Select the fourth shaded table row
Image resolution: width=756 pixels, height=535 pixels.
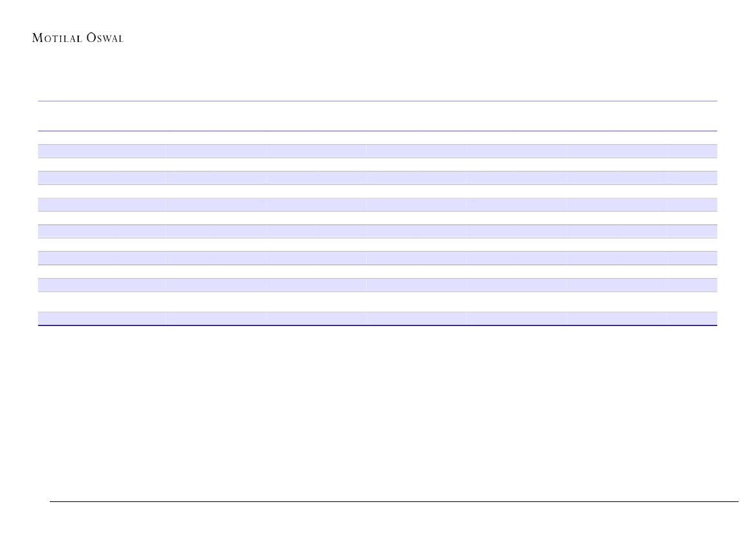378,231
